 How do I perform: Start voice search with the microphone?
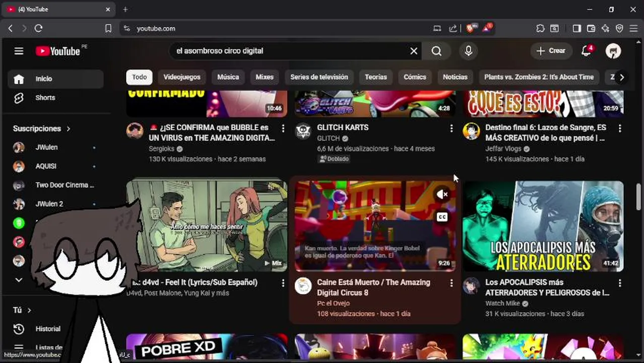(468, 51)
